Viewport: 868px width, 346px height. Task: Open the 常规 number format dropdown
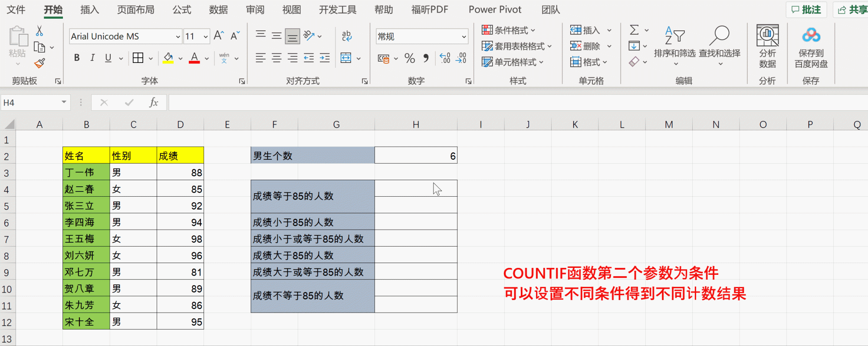pos(464,36)
